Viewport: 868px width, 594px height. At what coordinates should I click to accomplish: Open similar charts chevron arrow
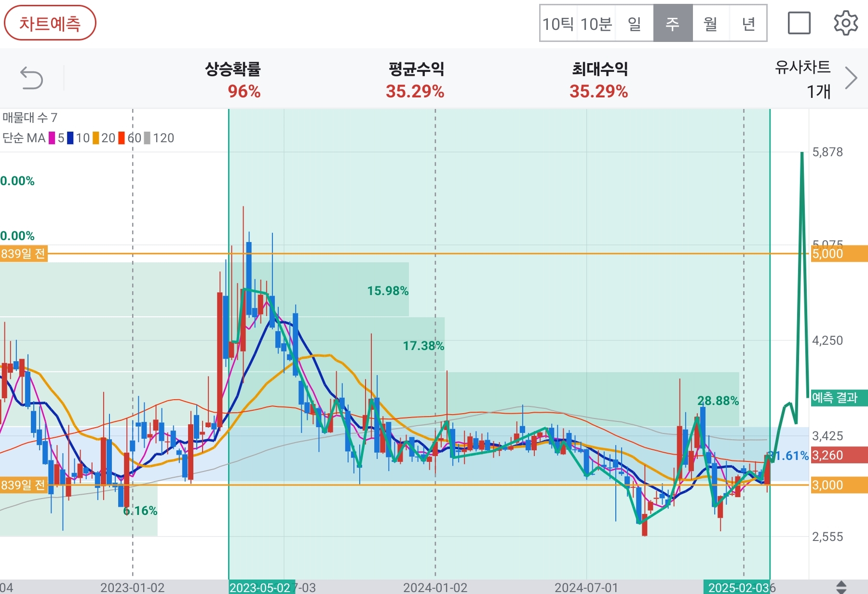tap(852, 78)
